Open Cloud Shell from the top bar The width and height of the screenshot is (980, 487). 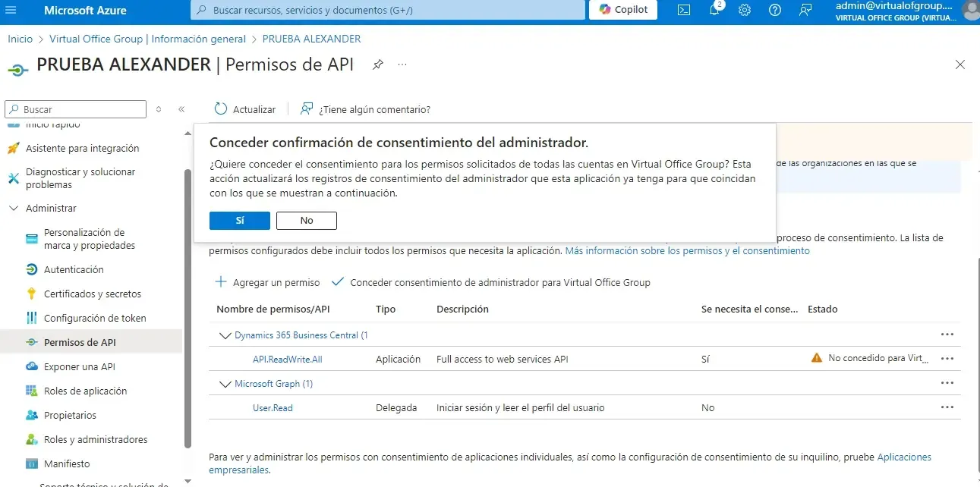pyautogui.click(x=684, y=10)
